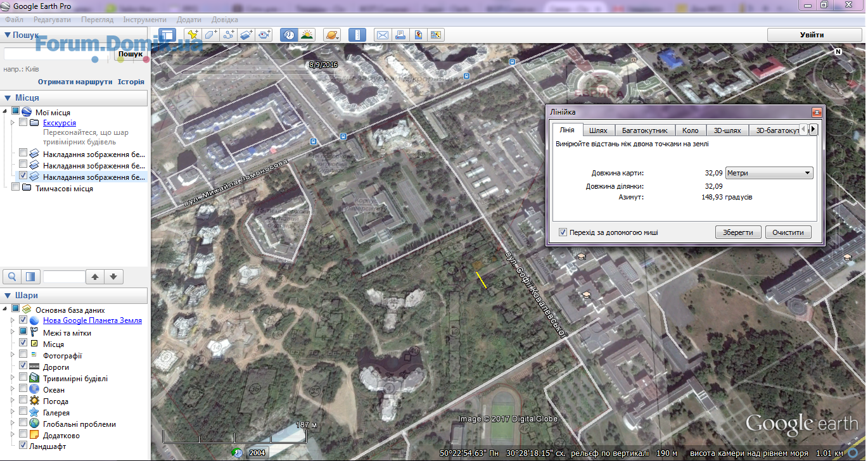
Task: Uncheck the Ландшафт layer checkbox
Action: click(x=23, y=446)
